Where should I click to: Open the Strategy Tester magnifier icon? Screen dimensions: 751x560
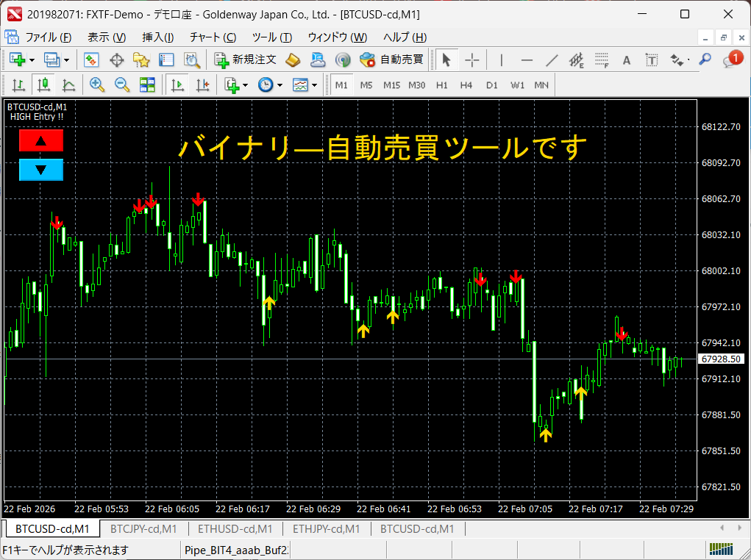(192, 60)
